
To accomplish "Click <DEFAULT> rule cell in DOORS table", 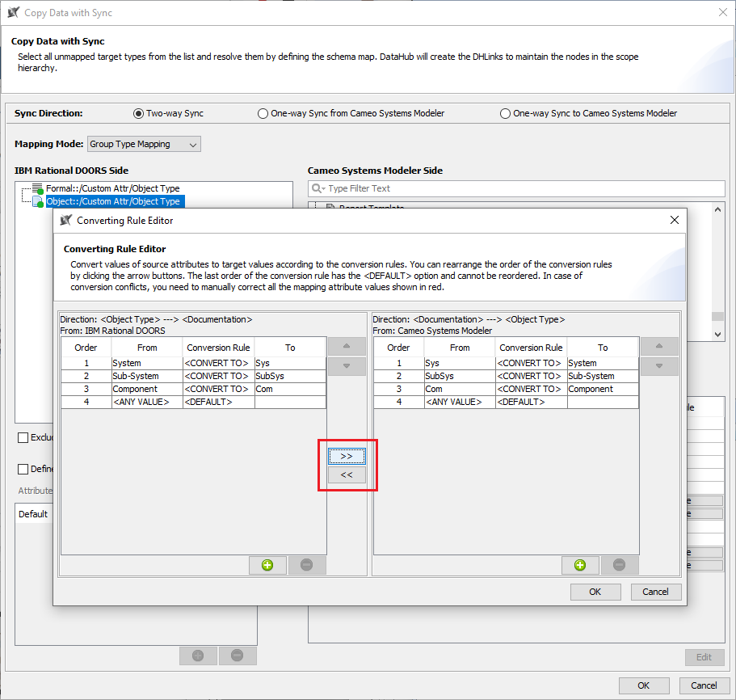I will point(219,402).
